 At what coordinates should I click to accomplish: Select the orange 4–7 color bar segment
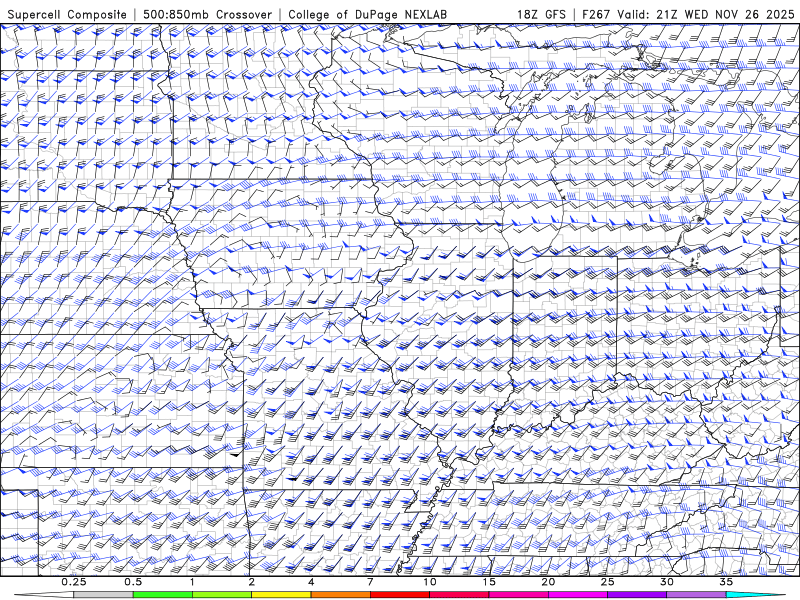click(x=340, y=595)
